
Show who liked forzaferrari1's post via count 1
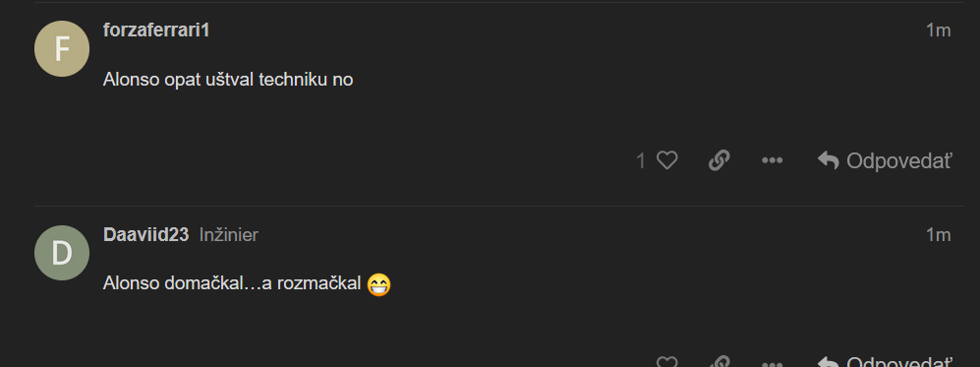641,161
